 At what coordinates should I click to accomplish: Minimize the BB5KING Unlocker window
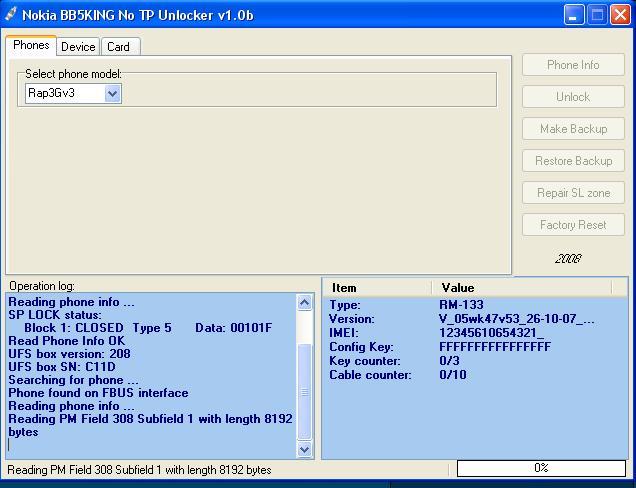coord(574,15)
